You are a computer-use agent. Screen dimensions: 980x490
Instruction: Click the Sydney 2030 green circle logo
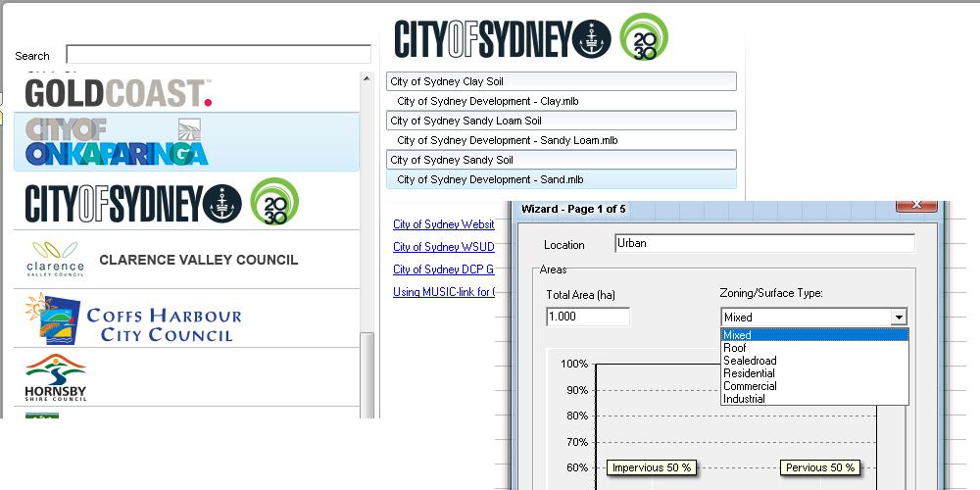[644, 37]
